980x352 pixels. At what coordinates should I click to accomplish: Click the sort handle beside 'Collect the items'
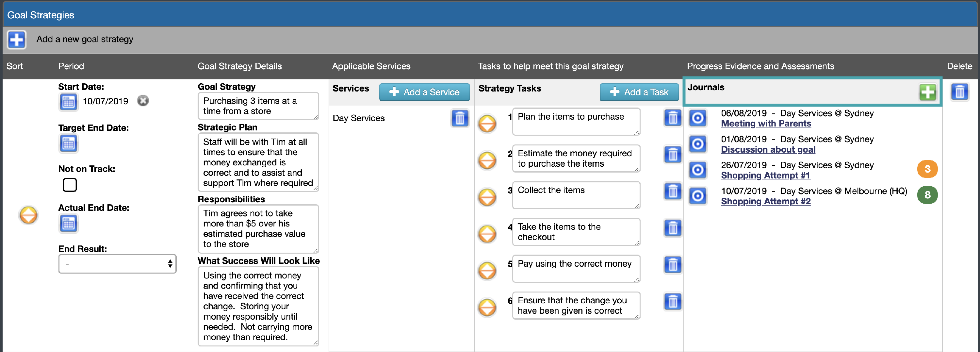pos(487,197)
